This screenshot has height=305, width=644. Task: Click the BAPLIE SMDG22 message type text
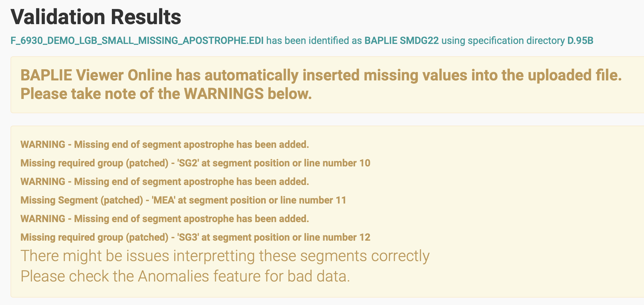click(x=401, y=41)
